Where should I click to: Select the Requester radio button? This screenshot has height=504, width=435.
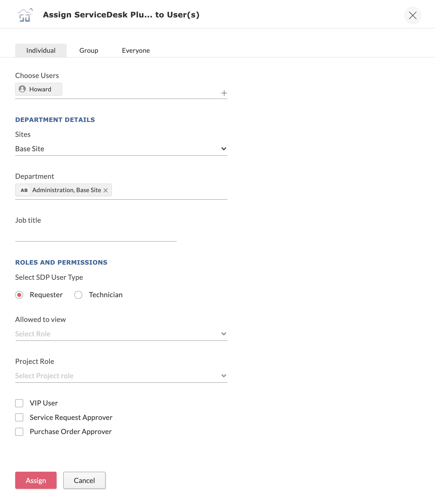[19, 295]
